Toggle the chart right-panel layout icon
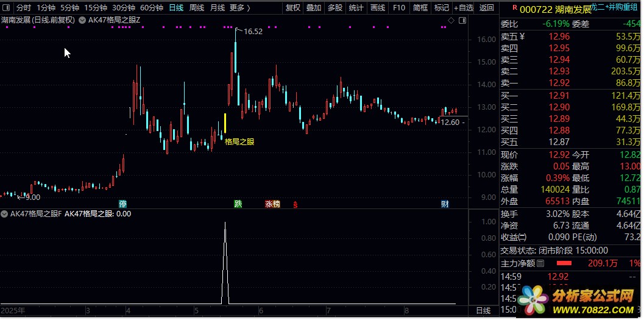Screen dimensions: 644x320 click(x=462, y=20)
